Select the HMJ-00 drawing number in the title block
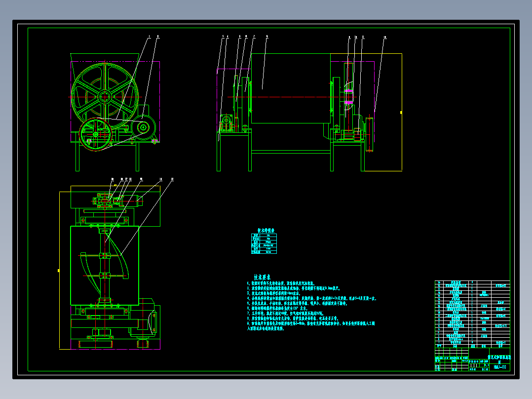This screenshot has width=532, height=399. [x=500, y=367]
